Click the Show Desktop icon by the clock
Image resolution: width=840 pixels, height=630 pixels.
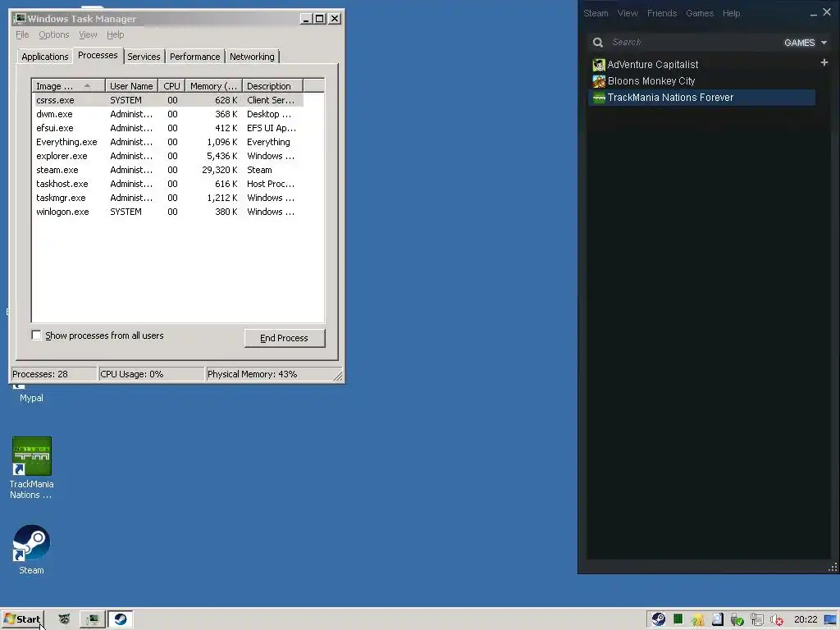tap(831, 620)
